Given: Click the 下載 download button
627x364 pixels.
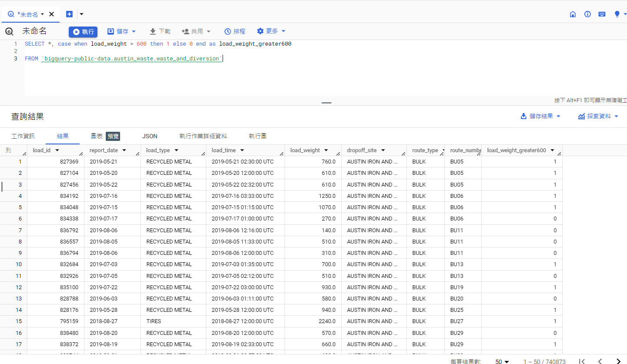Looking at the screenshot, I should (x=160, y=31).
